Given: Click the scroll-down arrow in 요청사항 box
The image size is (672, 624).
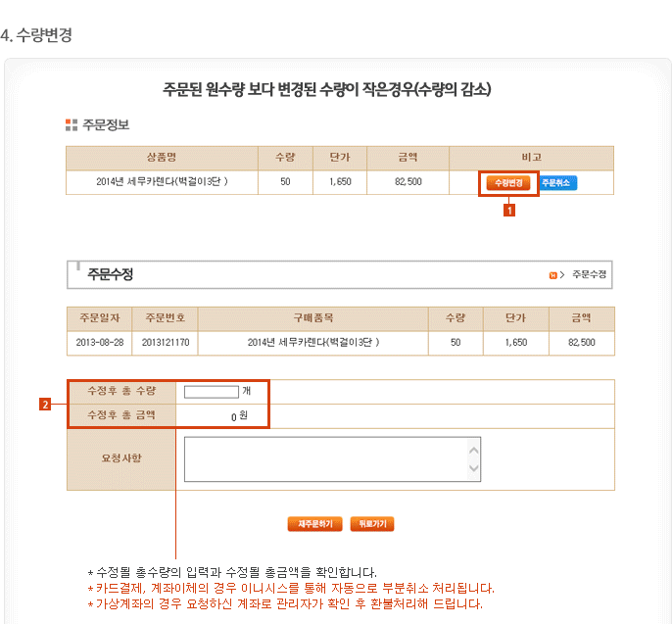Looking at the screenshot, I should point(474,470).
